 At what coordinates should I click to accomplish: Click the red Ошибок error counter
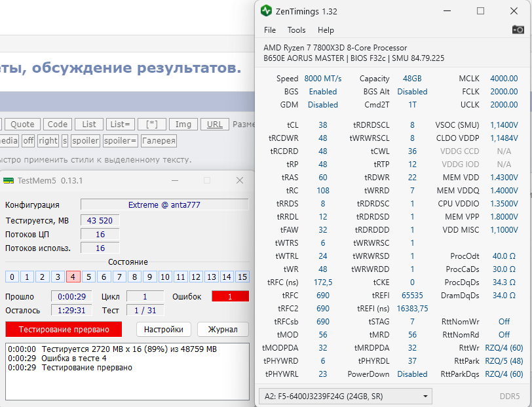[x=230, y=296]
